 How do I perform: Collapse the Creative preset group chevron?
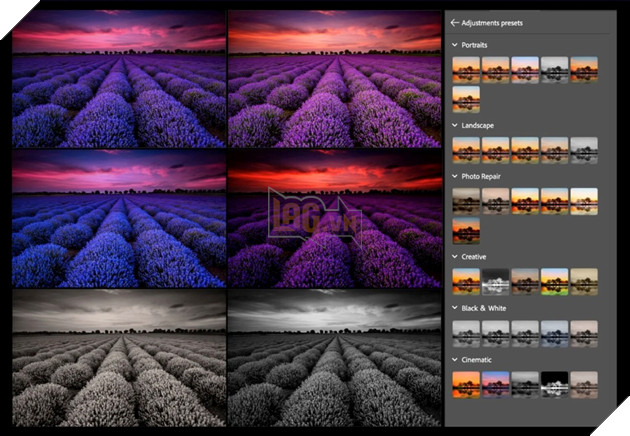click(x=454, y=257)
